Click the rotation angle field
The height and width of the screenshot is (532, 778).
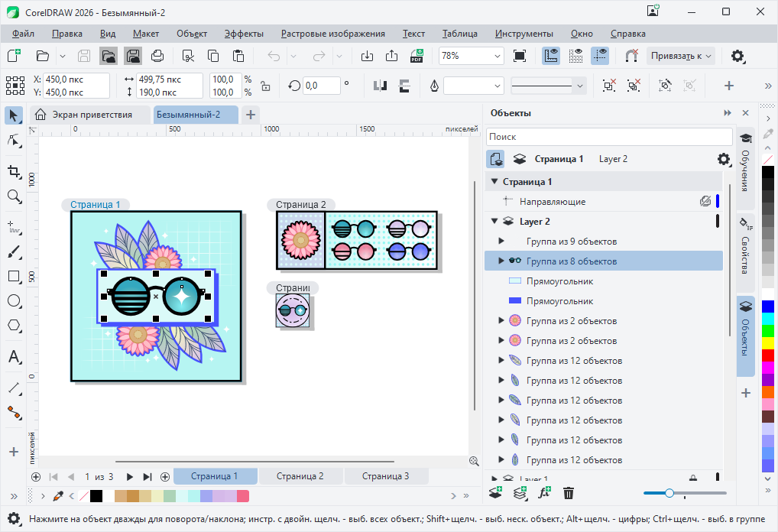[x=321, y=86]
